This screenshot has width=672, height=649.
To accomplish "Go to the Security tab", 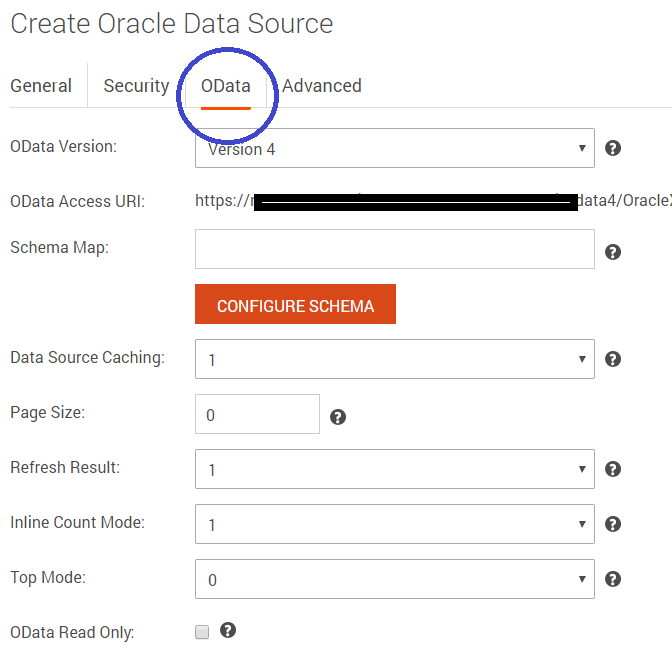I will pos(136,86).
